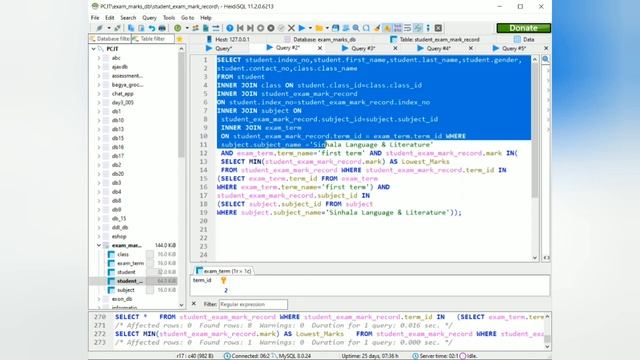This screenshot has width=640, height=360.
Task: Click the brush clear-editor icon
Action: point(377,28)
